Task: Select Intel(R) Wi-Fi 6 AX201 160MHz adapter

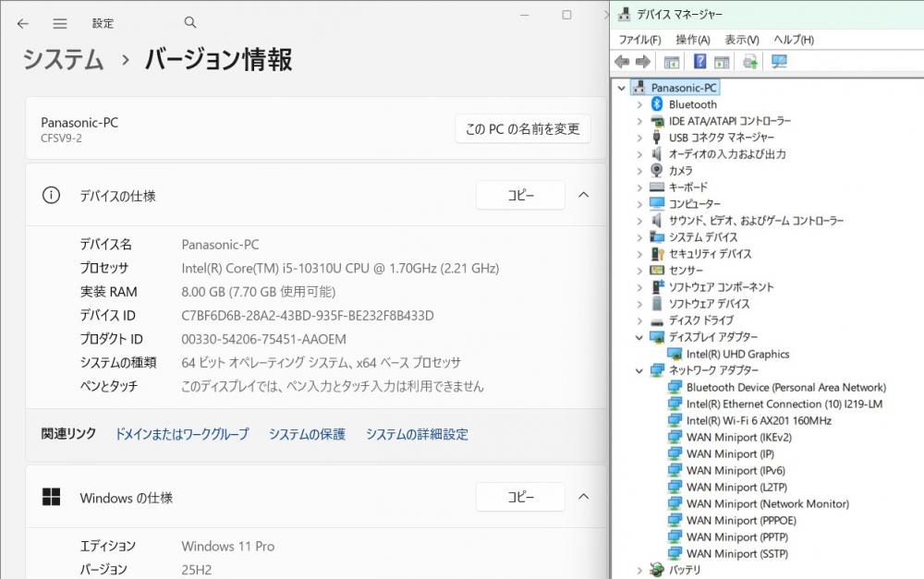Action: pyautogui.click(x=759, y=420)
